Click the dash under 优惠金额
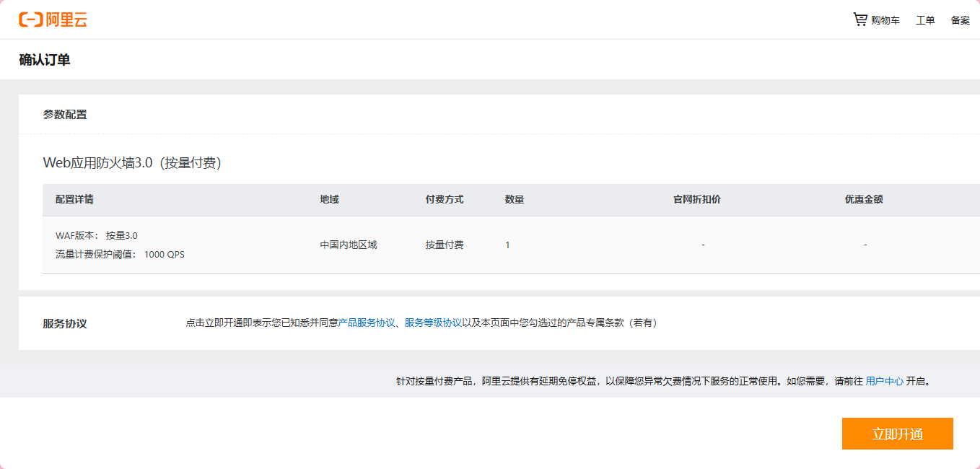980x469 pixels. pyautogui.click(x=865, y=245)
